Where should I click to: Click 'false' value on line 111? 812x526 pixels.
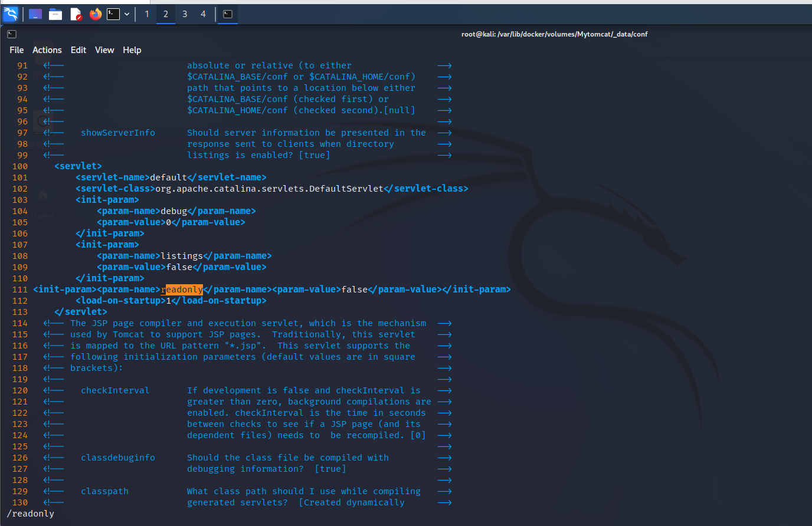[x=355, y=290]
